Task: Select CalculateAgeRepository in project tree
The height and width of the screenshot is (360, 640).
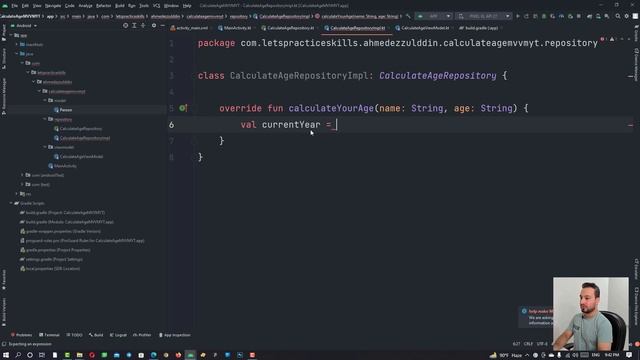Action: coord(78,129)
